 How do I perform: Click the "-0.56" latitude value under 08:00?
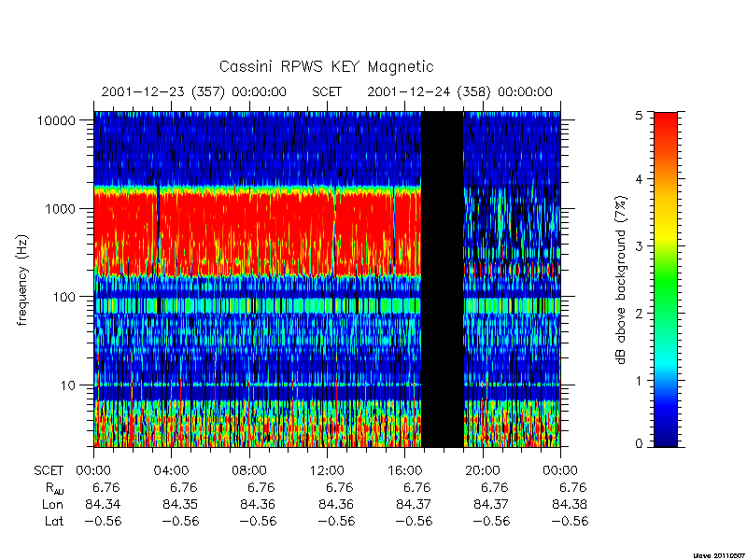click(x=258, y=522)
